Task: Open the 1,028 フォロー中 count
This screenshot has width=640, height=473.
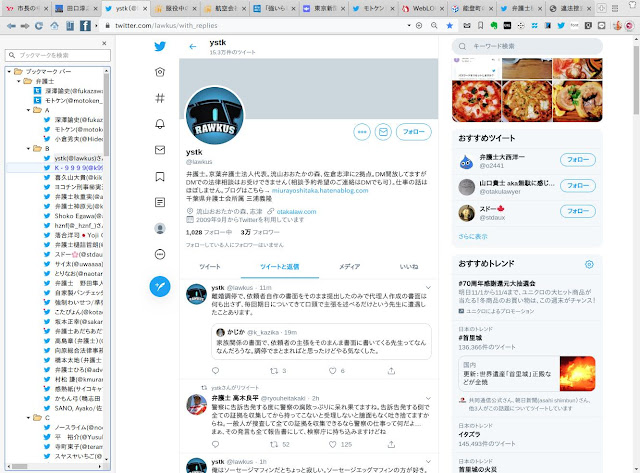Action: (x=209, y=232)
